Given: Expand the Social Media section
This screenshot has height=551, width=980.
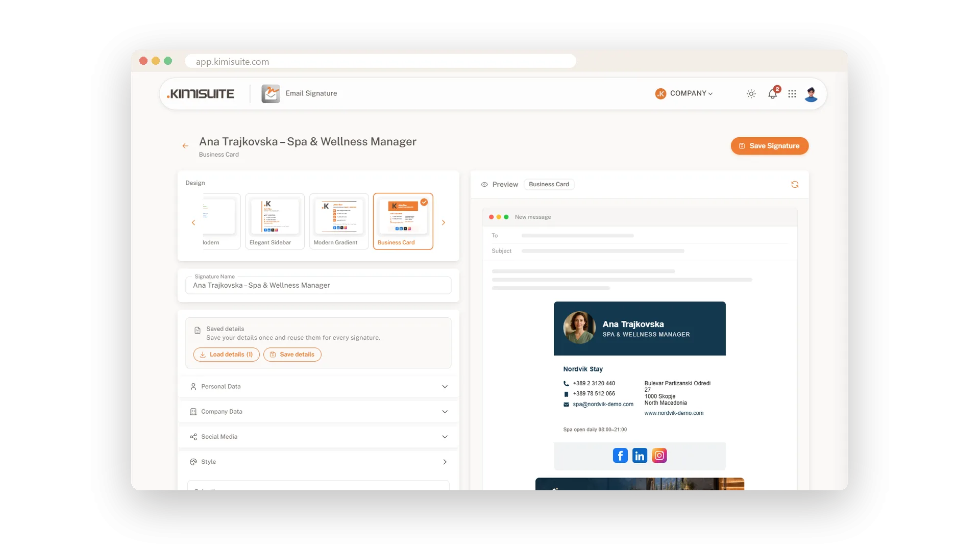Looking at the screenshot, I should 318,437.
